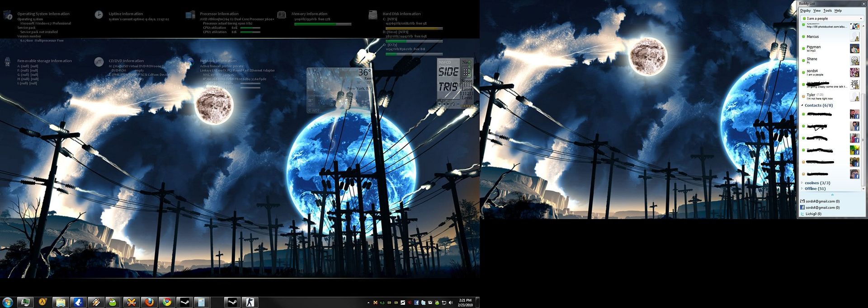Image resolution: width=868 pixels, height=308 pixels.
Task: Expand the coolnes (3/3) group
Action: point(802,183)
